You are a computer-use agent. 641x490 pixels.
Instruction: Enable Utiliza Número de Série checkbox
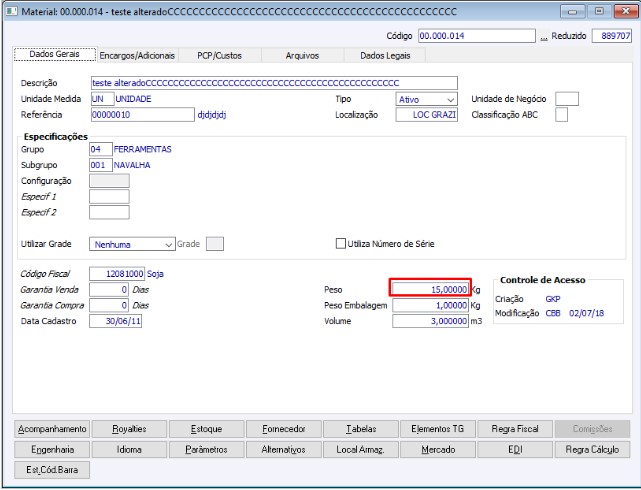pos(341,244)
